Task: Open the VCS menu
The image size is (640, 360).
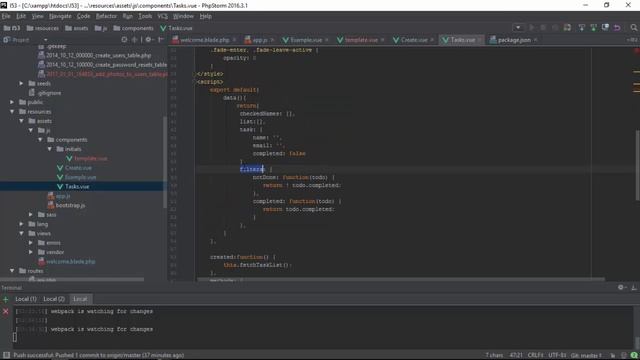Action: (x=162, y=16)
